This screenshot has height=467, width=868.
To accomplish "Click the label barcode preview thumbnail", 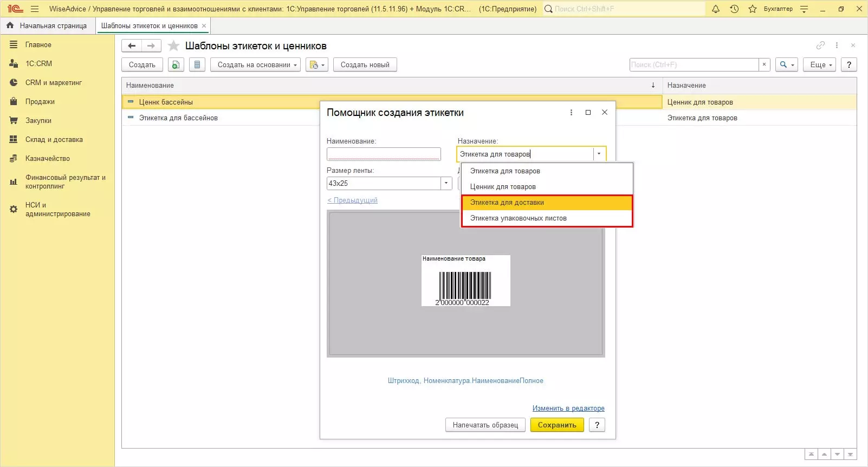I will point(465,281).
